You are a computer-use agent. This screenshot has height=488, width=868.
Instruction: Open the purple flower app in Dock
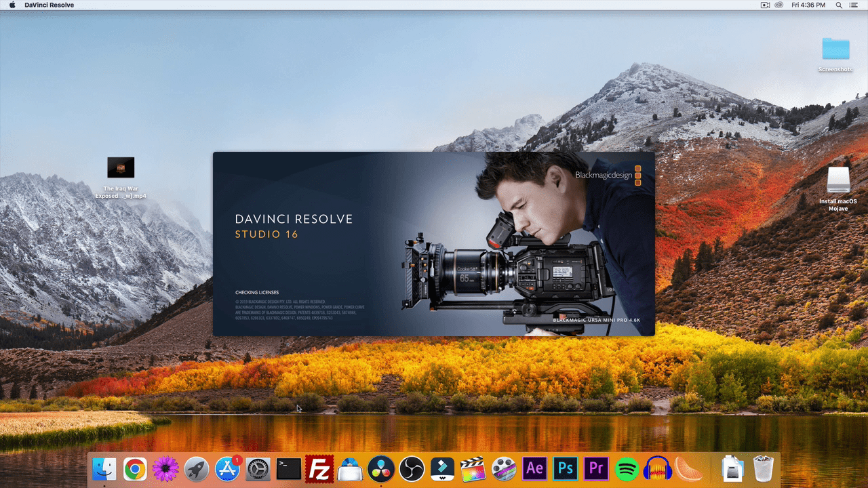coord(165,468)
